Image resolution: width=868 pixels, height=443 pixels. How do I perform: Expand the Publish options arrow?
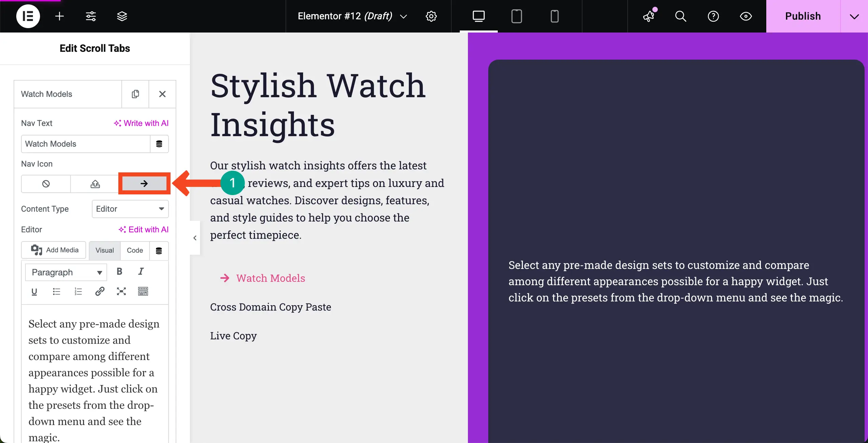(x=854, y=16)
